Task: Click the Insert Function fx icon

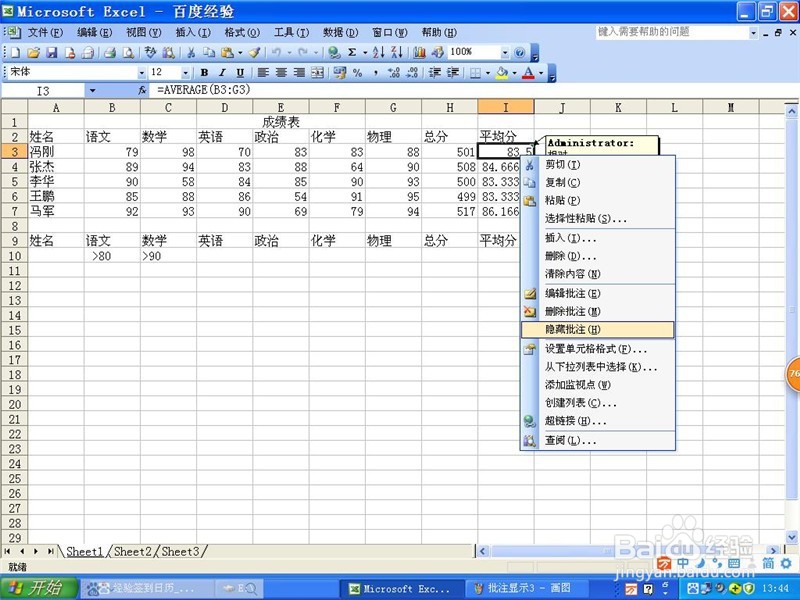Action: pyautogui.click(x=142, y=90)
